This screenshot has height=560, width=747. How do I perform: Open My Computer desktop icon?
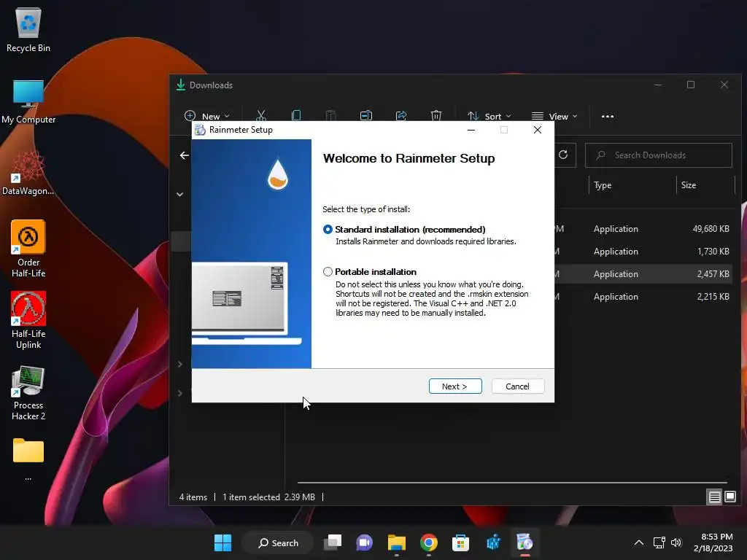click(x=28, y=101)
